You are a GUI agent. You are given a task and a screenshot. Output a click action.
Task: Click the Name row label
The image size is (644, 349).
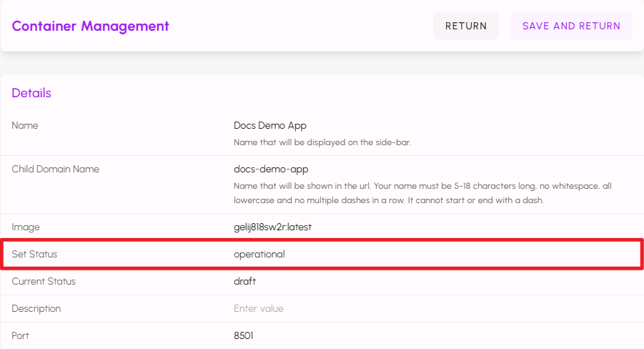(25, 125)
